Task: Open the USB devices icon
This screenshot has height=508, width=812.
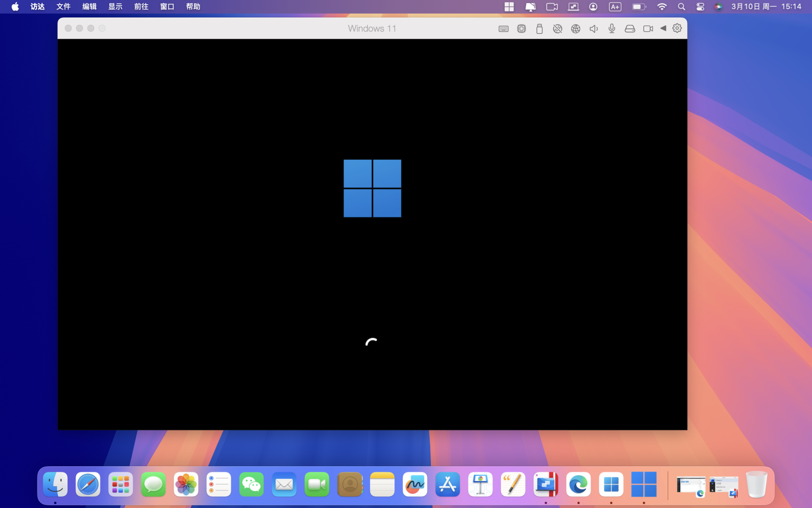Action: [539, 29]
